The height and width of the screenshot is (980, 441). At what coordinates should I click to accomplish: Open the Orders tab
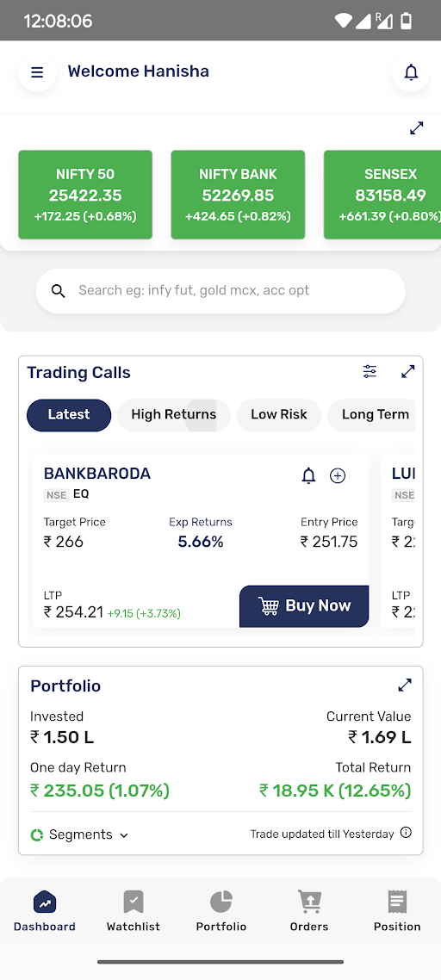point(309,910)
